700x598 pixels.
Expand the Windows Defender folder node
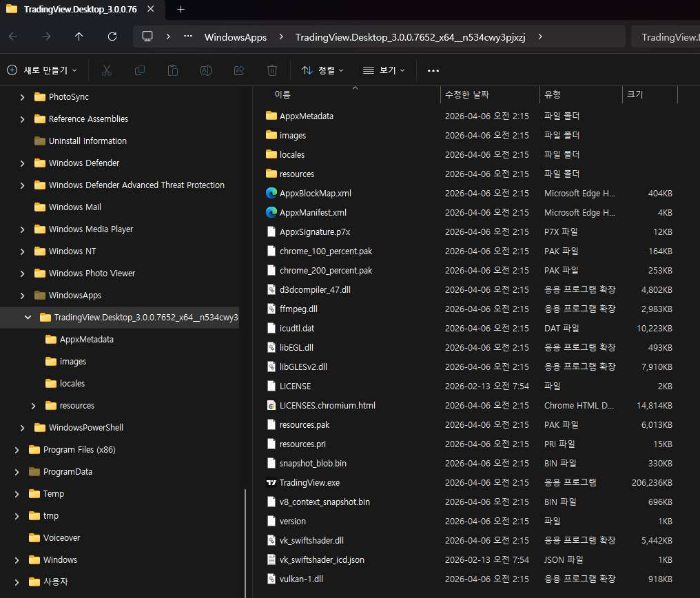23,163
